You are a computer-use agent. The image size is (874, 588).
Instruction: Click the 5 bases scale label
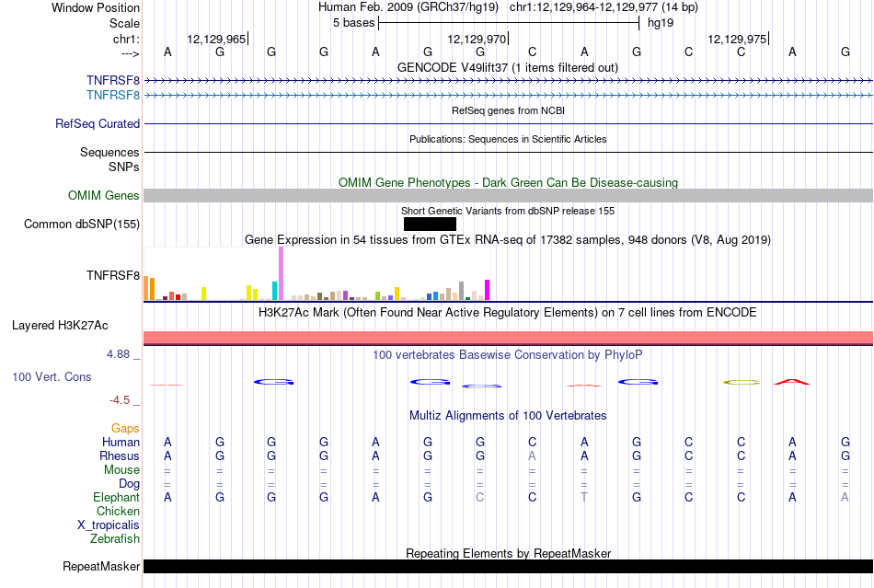pyautogui.click(x=353, y=23)
